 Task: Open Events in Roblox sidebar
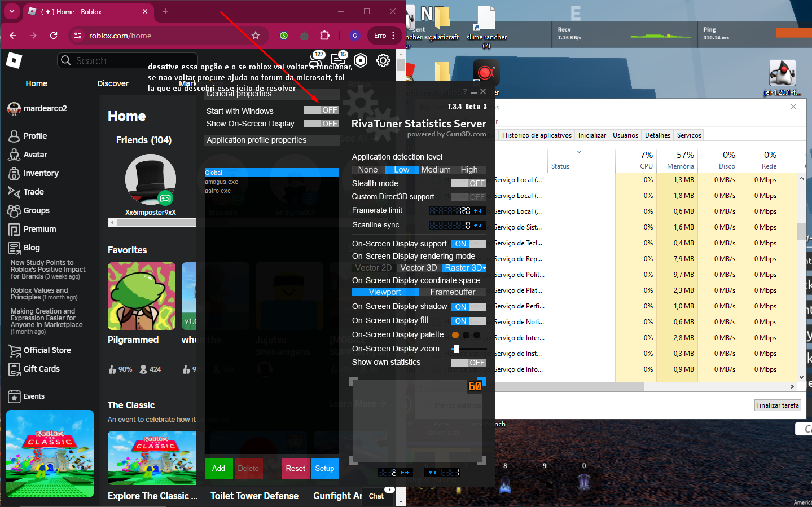point(27,396)
